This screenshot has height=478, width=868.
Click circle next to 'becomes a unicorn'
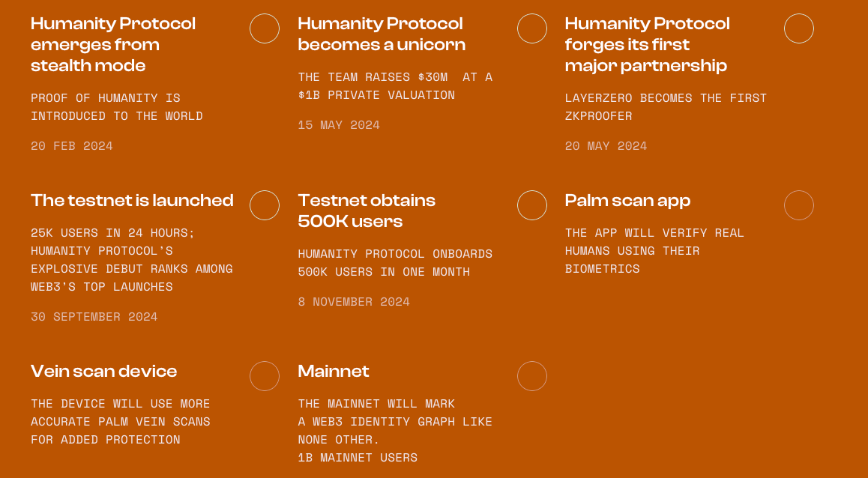click(532, 28)
